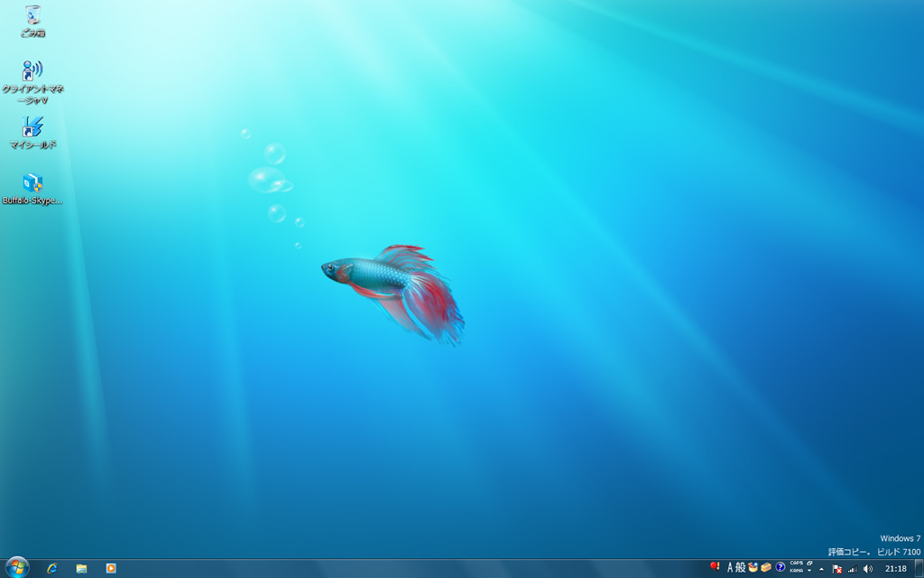Launch Windows Media Player from the taskbar
The width and height of the screenshot is (924, 578).
point(111,569)
